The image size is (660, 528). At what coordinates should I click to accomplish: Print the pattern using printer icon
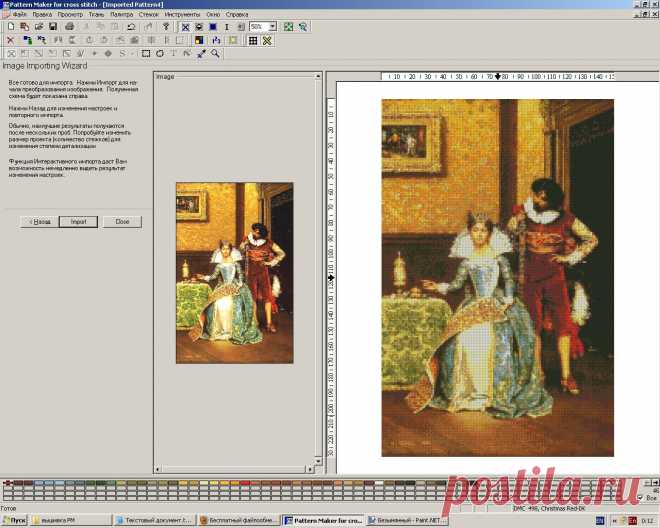70,27
